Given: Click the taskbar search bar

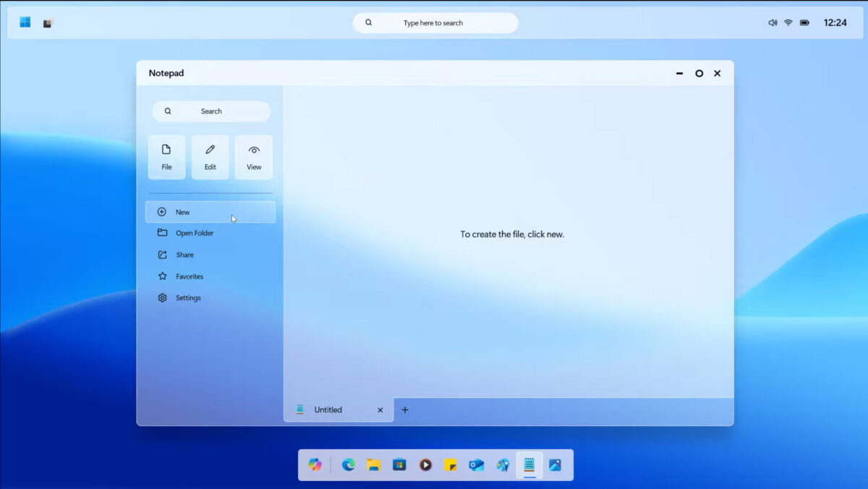Looking at the screenshot, I should 435,22.
